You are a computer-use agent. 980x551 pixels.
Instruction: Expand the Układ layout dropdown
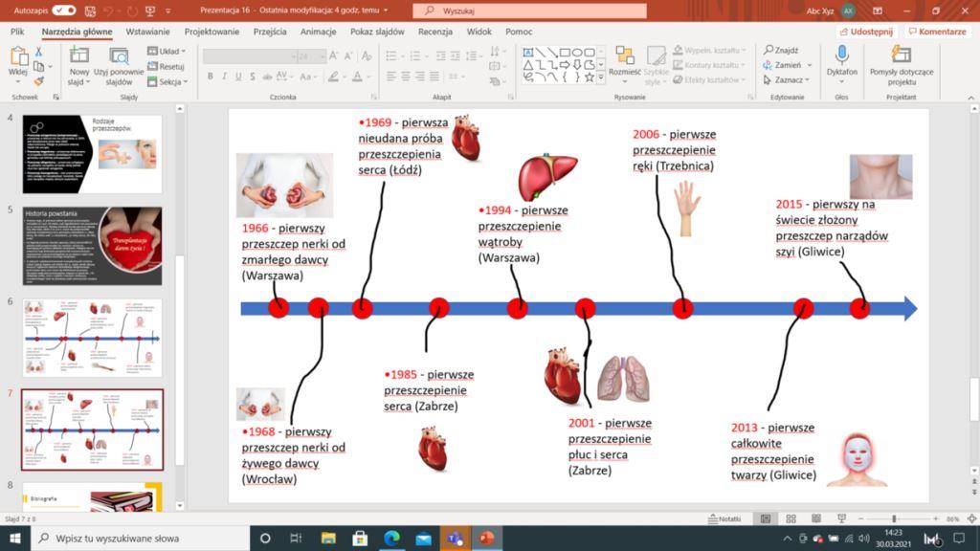168,51
